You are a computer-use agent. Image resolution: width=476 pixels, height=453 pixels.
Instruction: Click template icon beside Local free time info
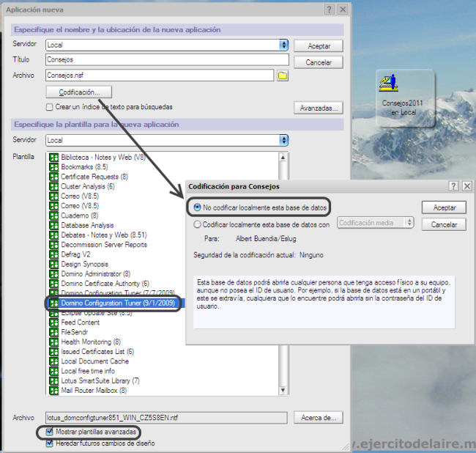point(53,372)
